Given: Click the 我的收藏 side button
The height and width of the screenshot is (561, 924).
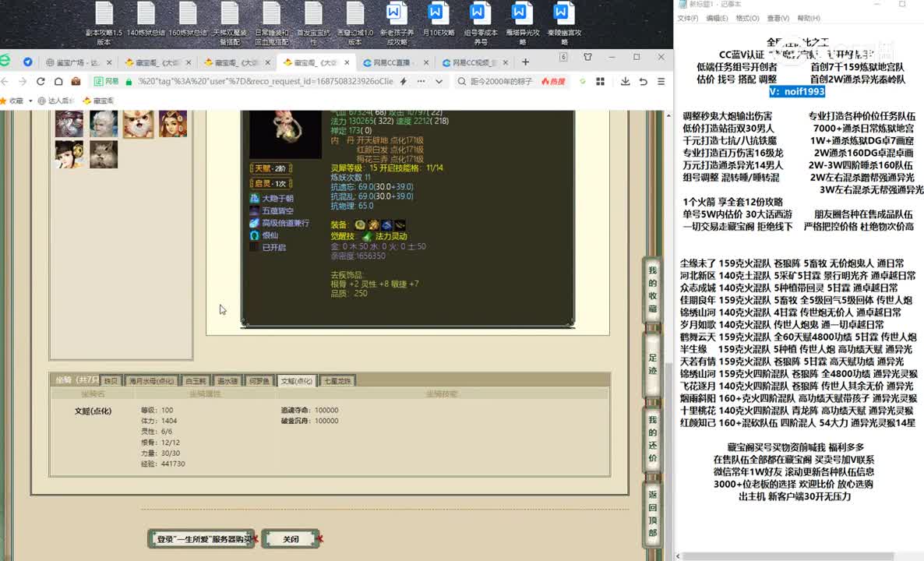Looking at the screenshot, I should pos(652,289).
